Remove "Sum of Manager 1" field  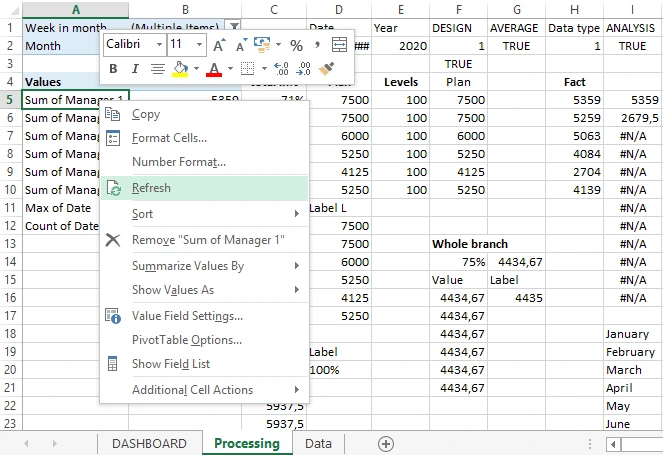click(x=205, y=240)
